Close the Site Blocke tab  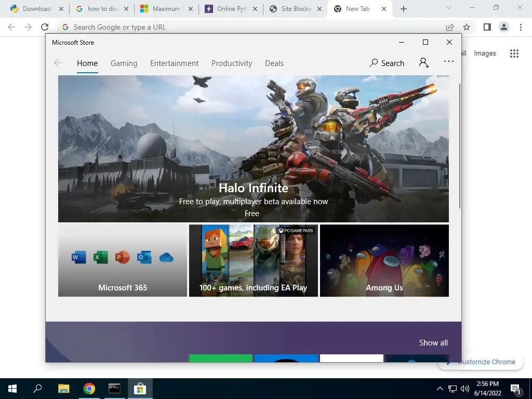[x=320, y=9]
